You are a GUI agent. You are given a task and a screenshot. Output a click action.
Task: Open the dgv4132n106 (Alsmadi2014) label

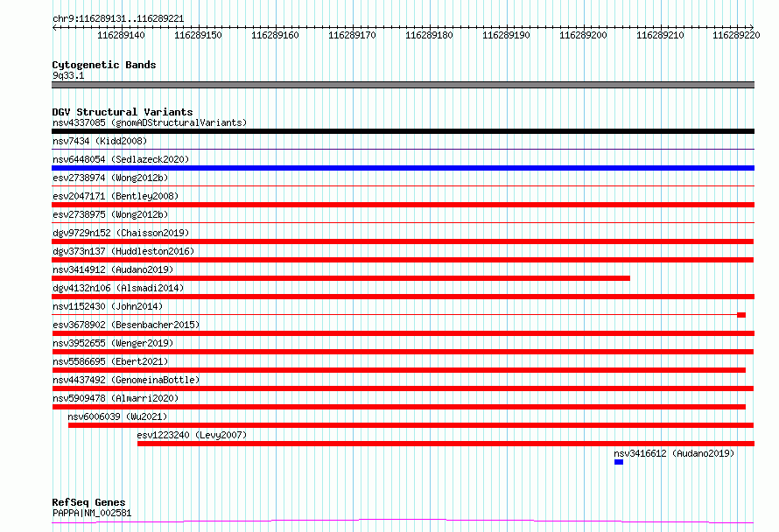pos(118,288)
